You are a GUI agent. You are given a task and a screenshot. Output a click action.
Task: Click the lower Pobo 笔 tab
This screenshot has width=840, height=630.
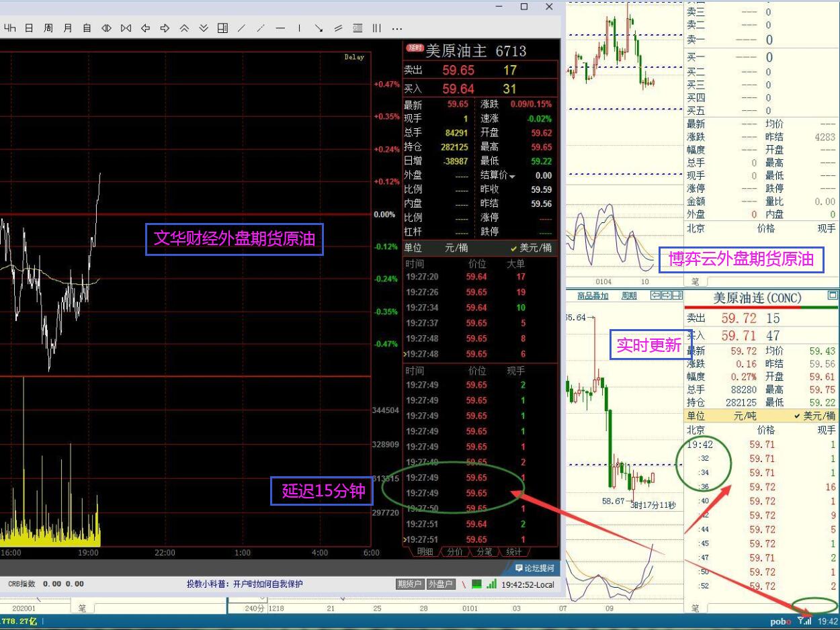click(x=696, y=608)
